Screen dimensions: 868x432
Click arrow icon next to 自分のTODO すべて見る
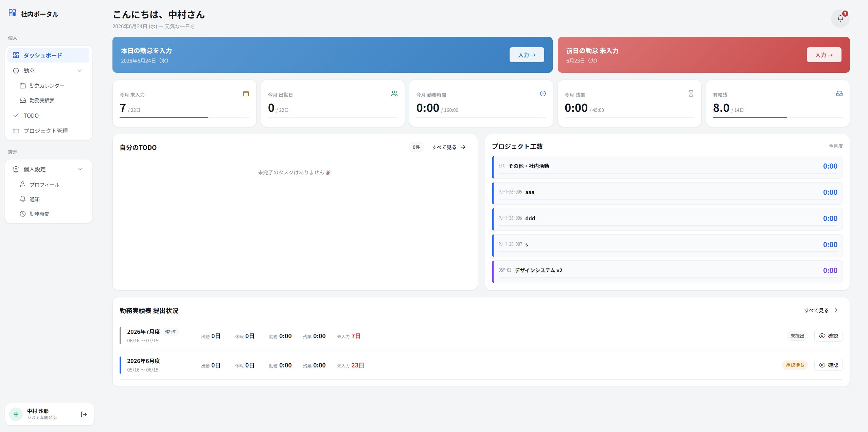click(x=463, y=147)
